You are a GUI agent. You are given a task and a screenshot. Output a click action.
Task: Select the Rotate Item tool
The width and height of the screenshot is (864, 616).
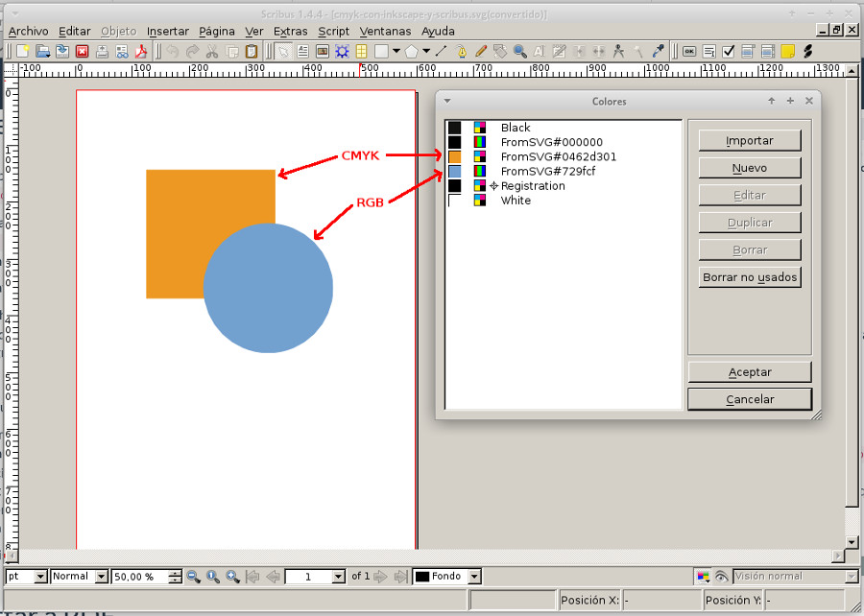500,51
